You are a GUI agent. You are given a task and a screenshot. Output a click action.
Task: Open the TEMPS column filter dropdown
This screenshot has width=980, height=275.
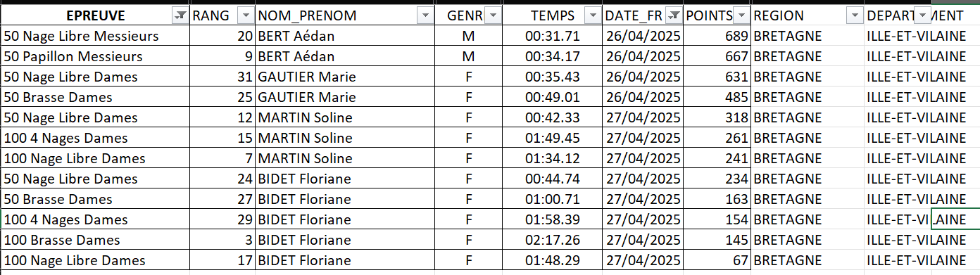(x=593, y=15)
